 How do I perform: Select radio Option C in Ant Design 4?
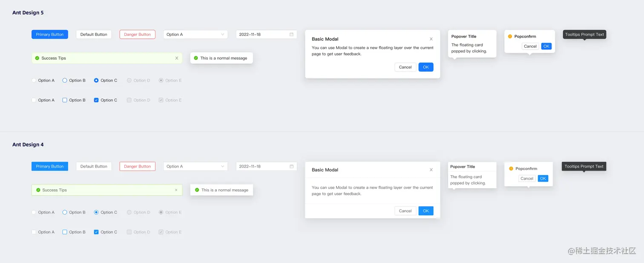tap(96, 212)
